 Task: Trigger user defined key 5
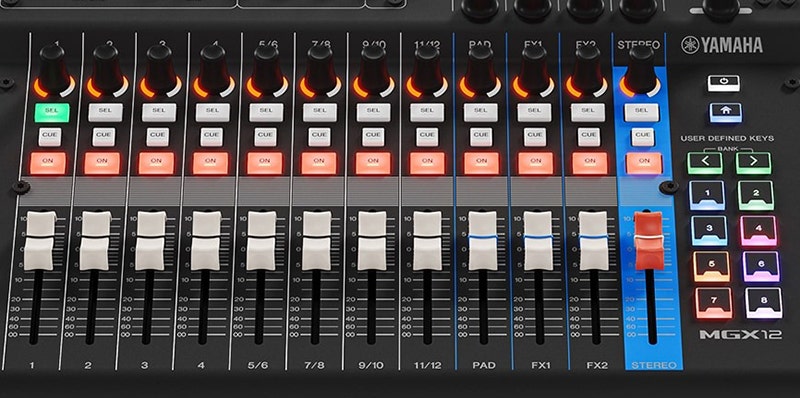711,266
